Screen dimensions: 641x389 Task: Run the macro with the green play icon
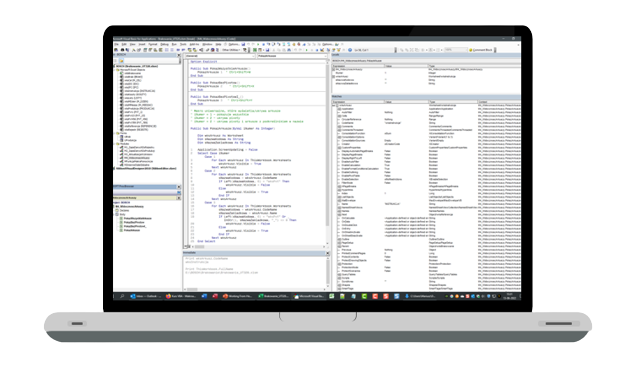(258, 44)
